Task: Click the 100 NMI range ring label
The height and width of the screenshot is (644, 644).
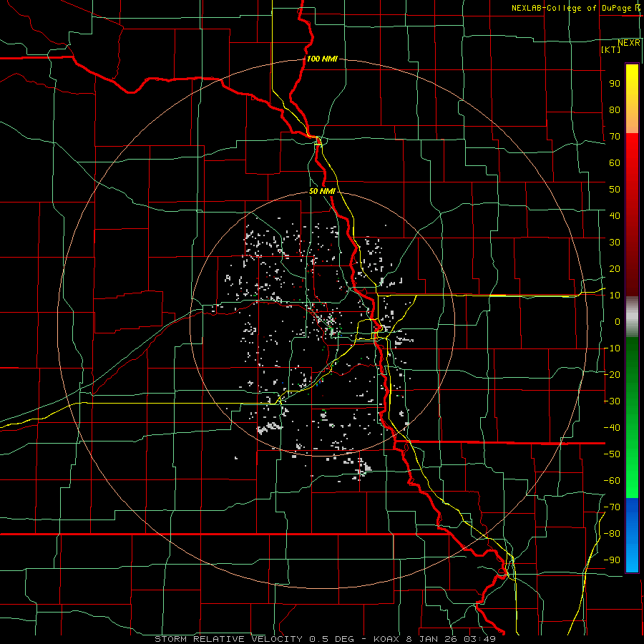Action: (322, 59)
